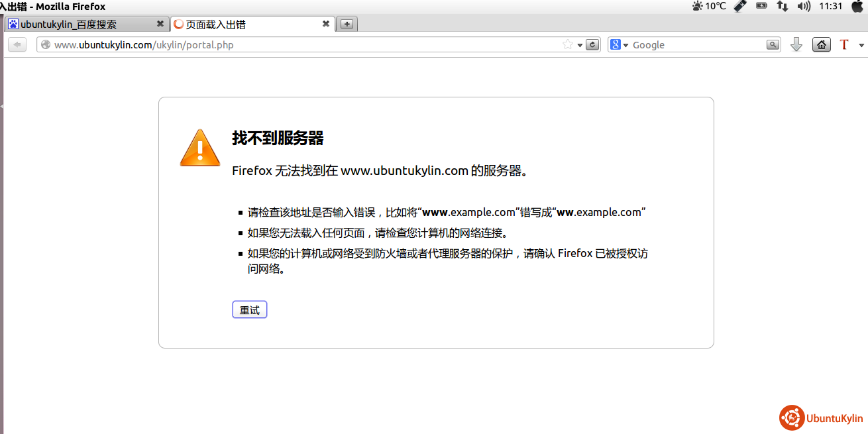Click the back navigation arrow button
Screen dimensions: 868x434
[17, 45]
